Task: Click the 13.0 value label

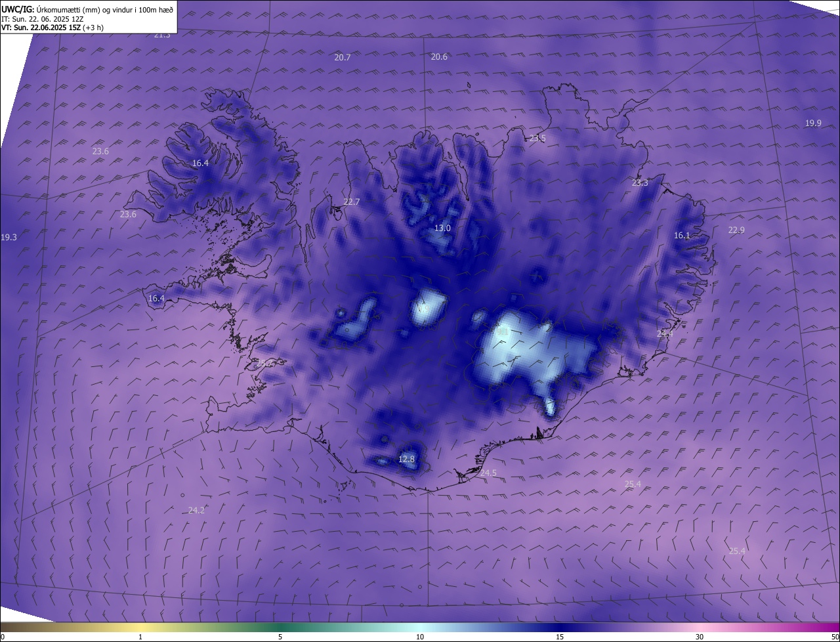Action: [x=442, y=228]
